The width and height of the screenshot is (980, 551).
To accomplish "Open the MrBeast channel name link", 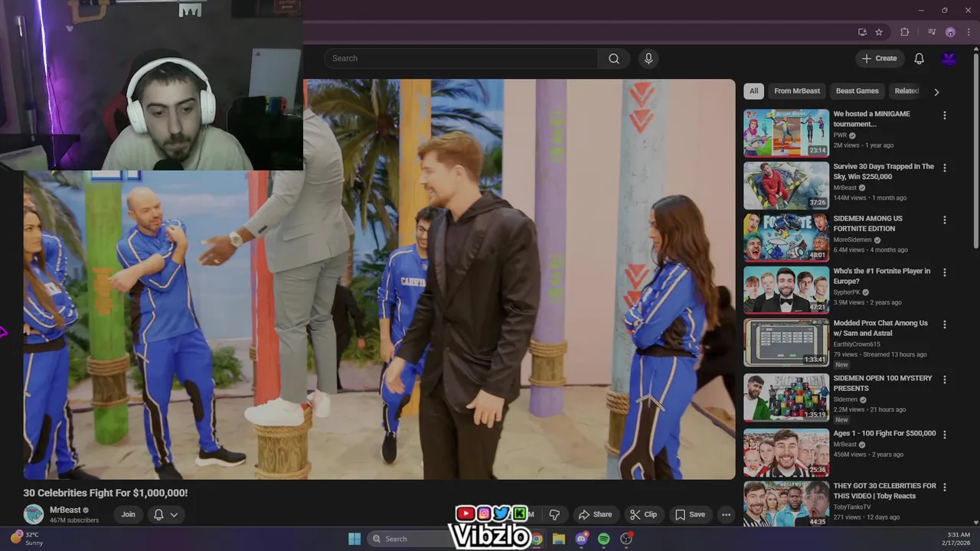I will click(65, 510).
